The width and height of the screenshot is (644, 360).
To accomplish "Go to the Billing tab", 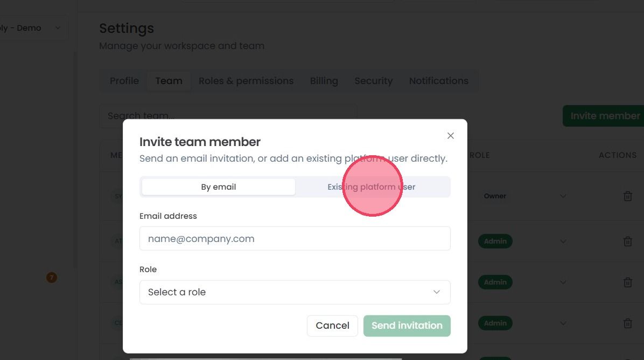I will click(324, 81).
